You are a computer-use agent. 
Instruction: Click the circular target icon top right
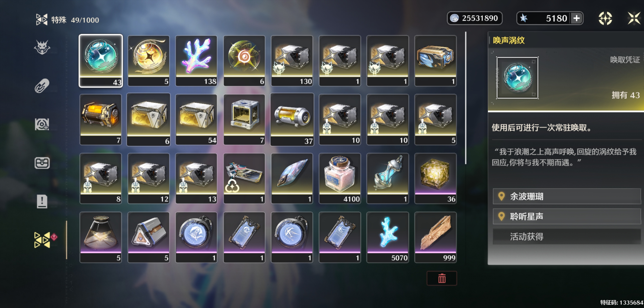click(605, 18)
